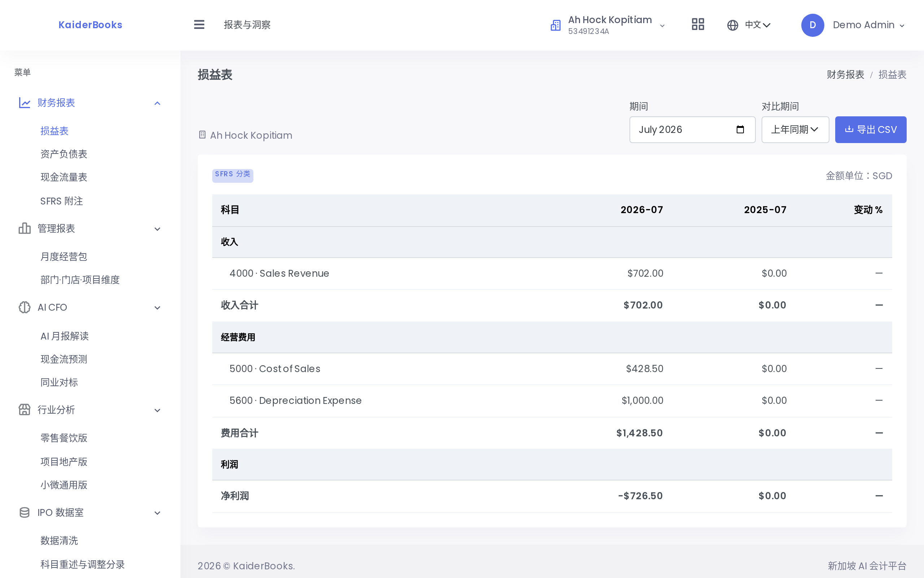924x578 pixels.
Task: Select 损益表 in the sidebar
Action: (54, 131)
